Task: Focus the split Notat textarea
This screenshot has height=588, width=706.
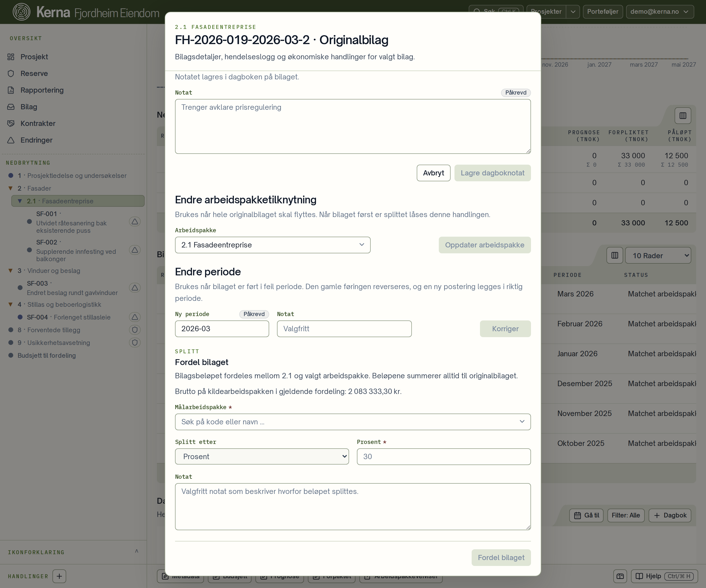Action: click(353, 507)
